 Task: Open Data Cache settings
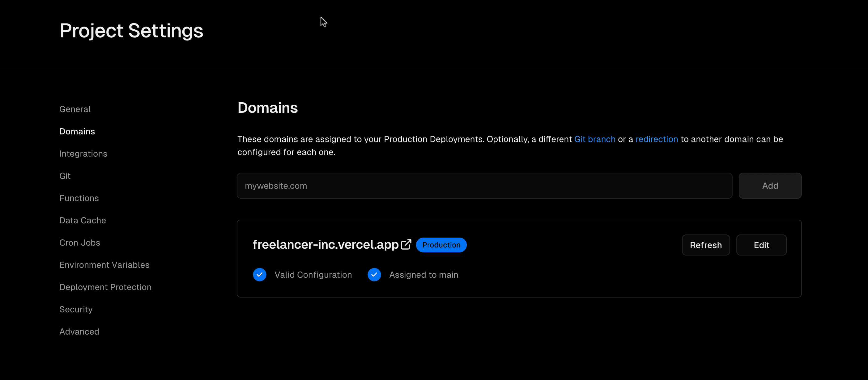tap(83, 220)
